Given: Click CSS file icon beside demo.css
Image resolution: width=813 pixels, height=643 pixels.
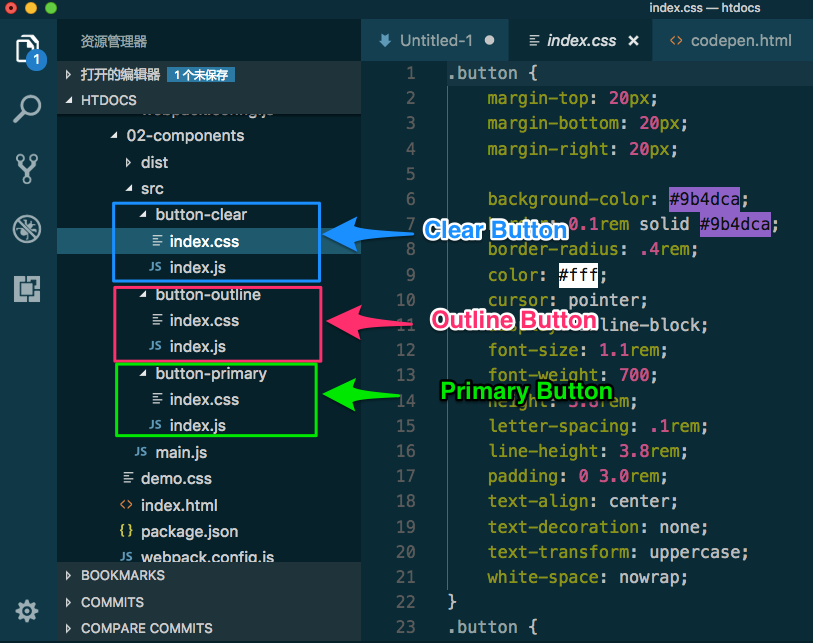Looking at the screenshot, I should point(128,478).
